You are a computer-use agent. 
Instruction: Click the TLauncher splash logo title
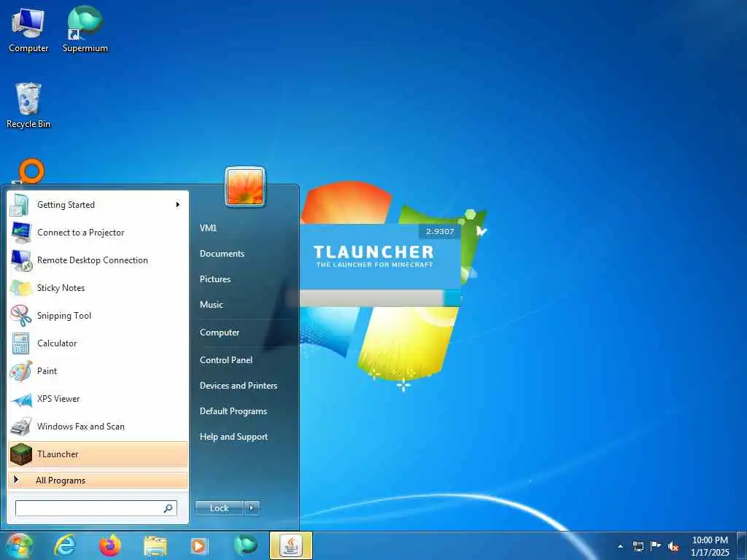point(374,252)
